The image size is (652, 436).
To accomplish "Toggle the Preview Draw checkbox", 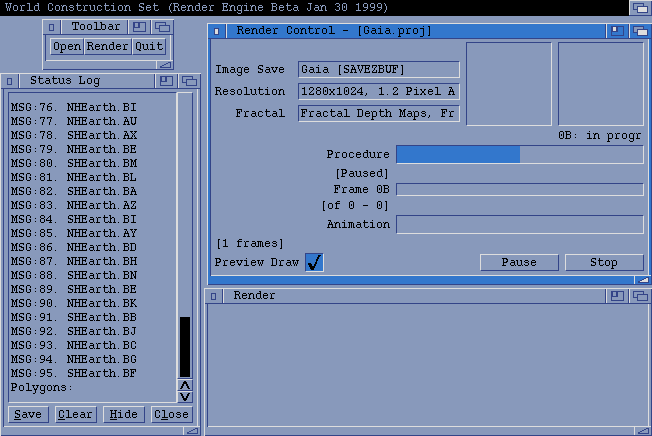I will click(x=314, y=262).
